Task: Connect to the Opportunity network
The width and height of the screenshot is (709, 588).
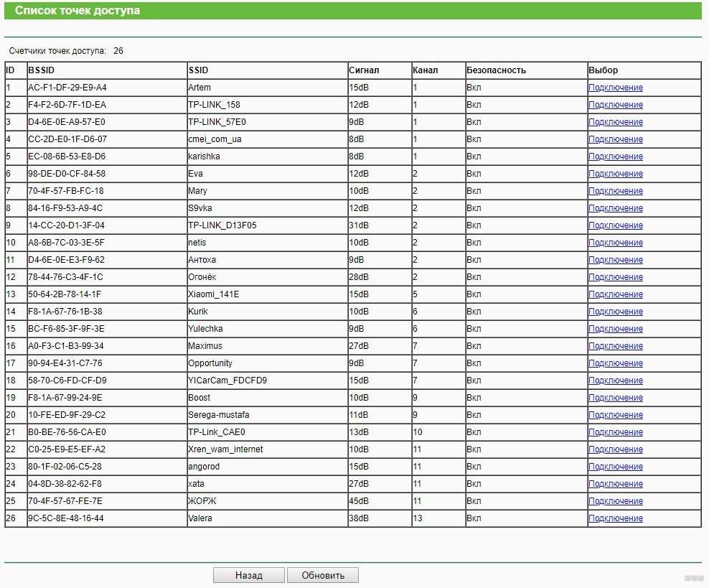Action: tap(615, 363)
